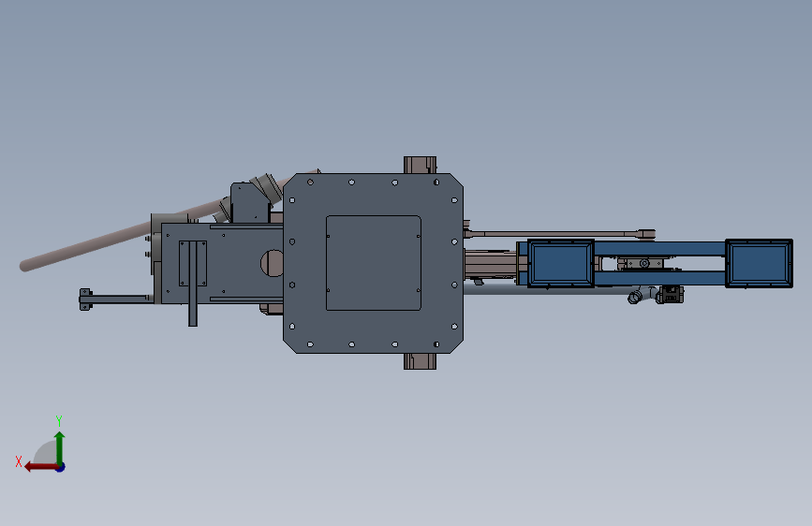Viewport: 812px width, 526px height.
Task: Pick the vertical bar hanging from left housing
Action: point(193,284)
